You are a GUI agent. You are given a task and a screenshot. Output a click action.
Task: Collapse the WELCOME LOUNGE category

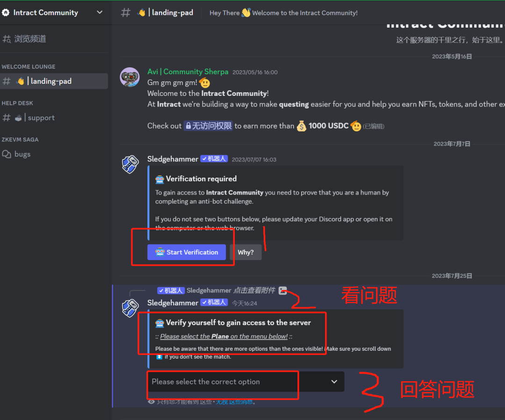coord(29,67)
